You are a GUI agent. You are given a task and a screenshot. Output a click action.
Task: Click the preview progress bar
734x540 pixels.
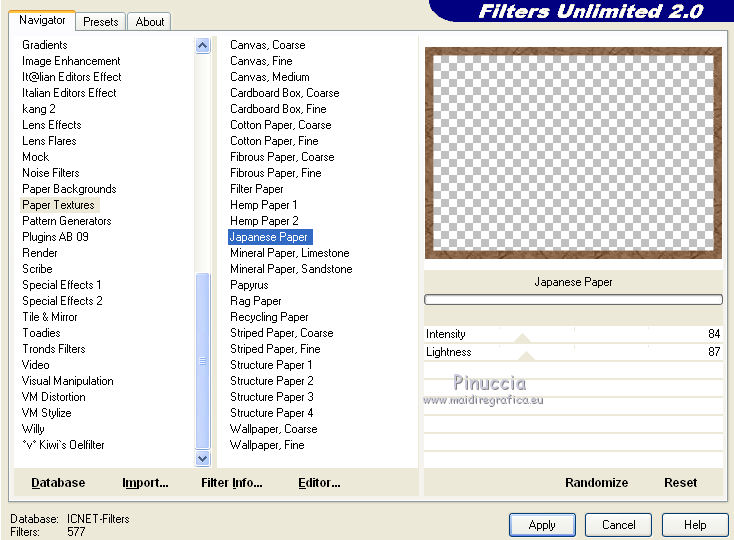[x=573, y=299]
